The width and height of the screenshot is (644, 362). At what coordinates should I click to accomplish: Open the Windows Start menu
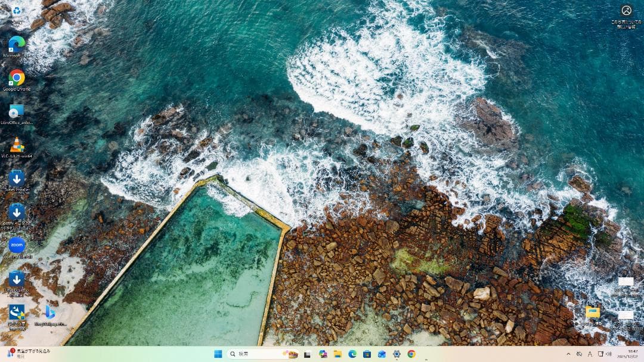click(x=218, y=354)
